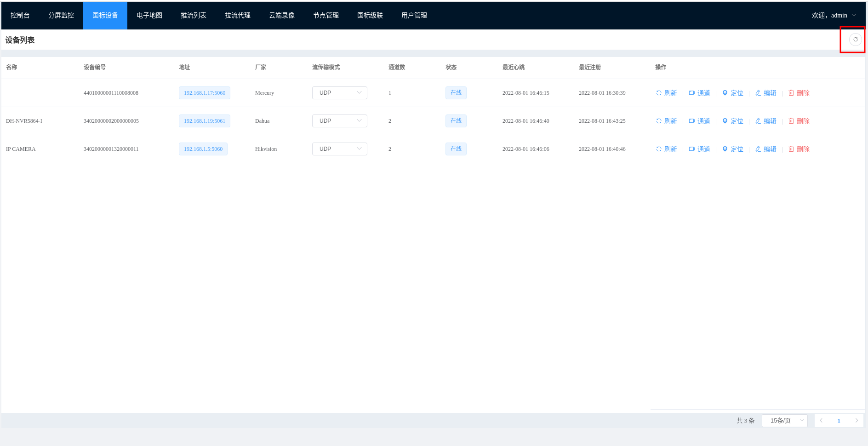Go to the 控制台 tab

[20, 15]
